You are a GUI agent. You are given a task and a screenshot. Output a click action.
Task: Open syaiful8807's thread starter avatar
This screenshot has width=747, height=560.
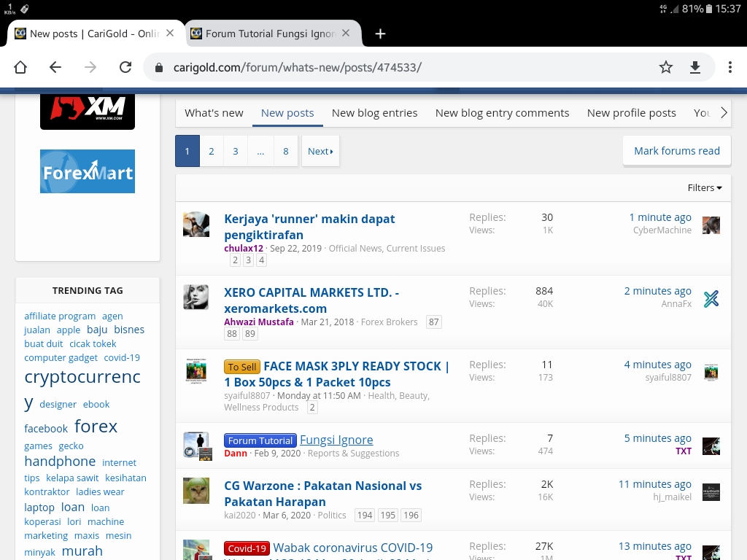point(196,371)
